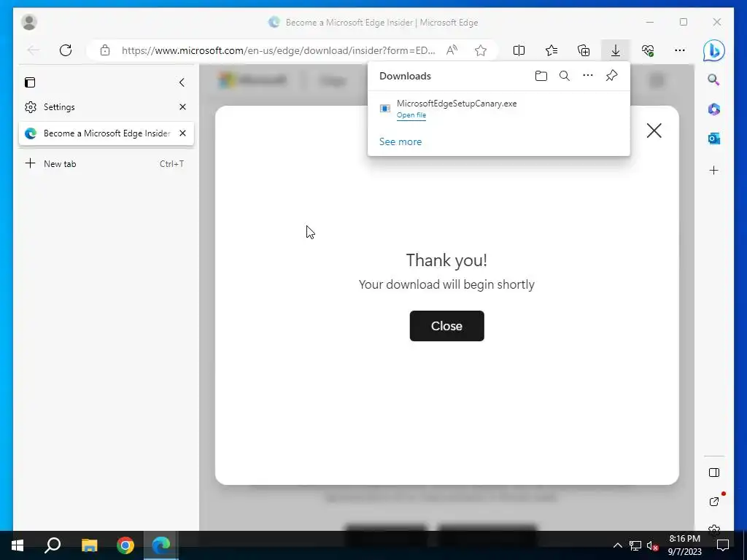Viewport: 747px width, 560px height.
Task: Open File Explorer from taskbar
Action: click(89, 545)
